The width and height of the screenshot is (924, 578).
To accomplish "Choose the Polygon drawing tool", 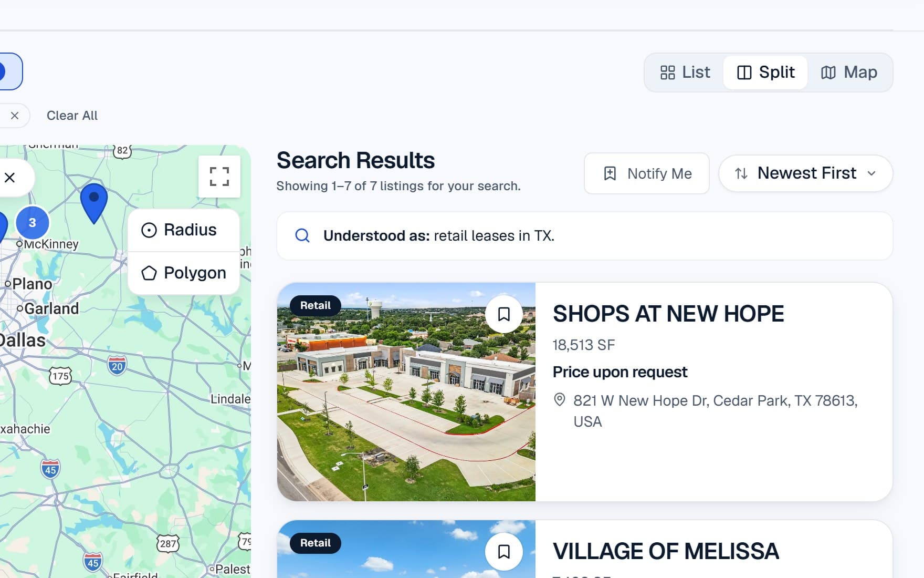I will 184,273.
